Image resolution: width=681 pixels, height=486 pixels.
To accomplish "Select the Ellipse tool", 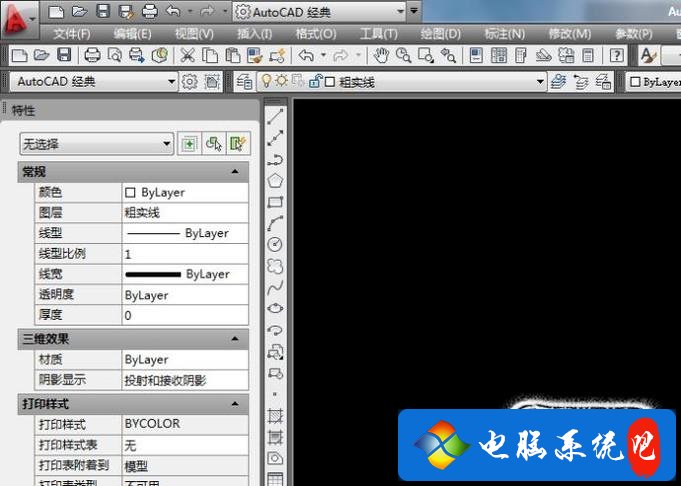I will point(275,308).
